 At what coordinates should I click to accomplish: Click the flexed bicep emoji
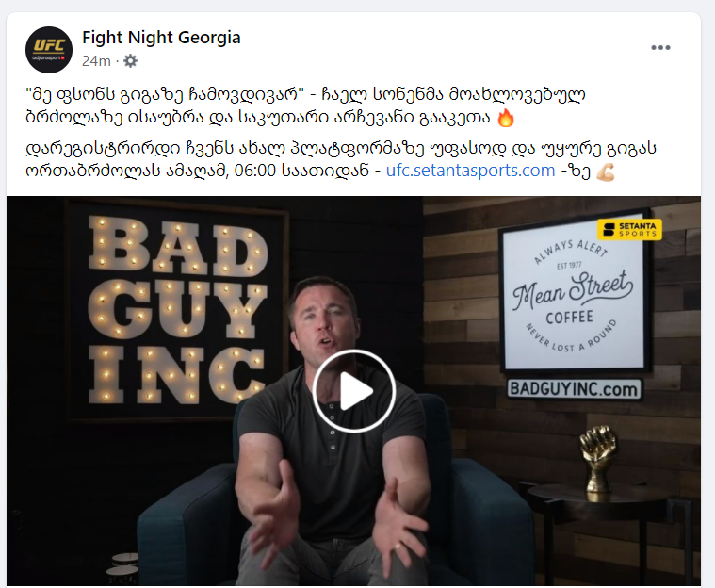[x=606, y=171]
